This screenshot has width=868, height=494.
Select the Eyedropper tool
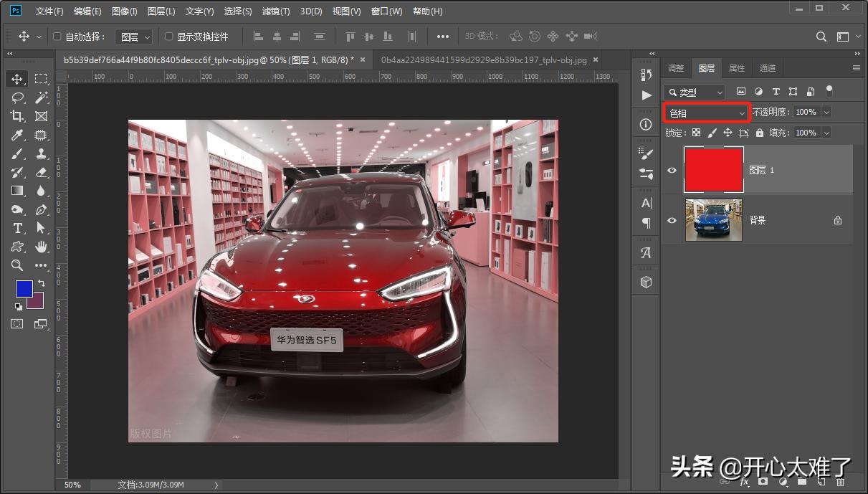pyautogui.click(x=17, y=135)
